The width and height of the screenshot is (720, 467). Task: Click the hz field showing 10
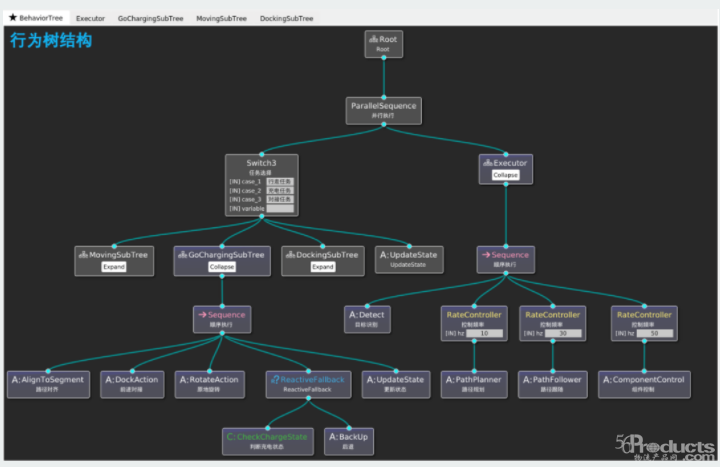tap(484, 333)
